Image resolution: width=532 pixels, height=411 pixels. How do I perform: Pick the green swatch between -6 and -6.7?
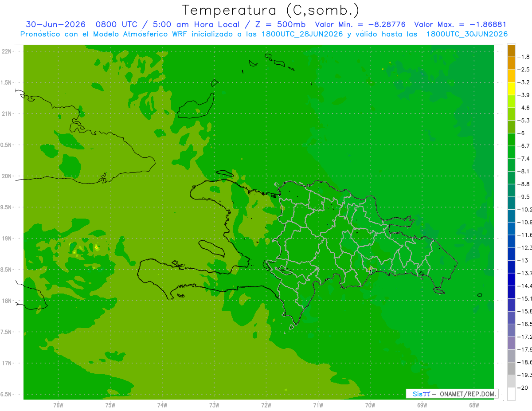click(x=511, y=140)
